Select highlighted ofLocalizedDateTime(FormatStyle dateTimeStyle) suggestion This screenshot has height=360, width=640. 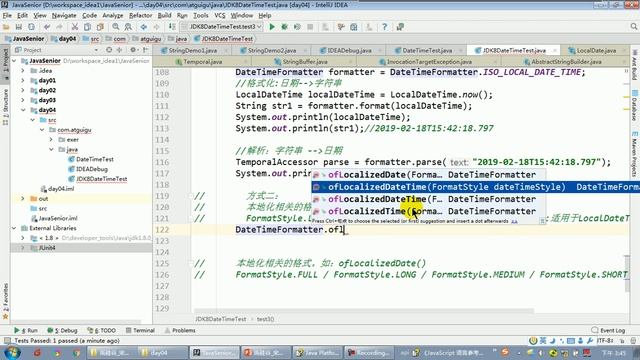tap(476, 187)
